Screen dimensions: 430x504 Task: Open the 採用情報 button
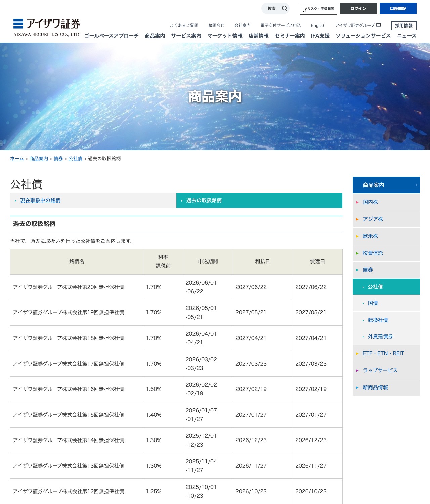(404, 26)
